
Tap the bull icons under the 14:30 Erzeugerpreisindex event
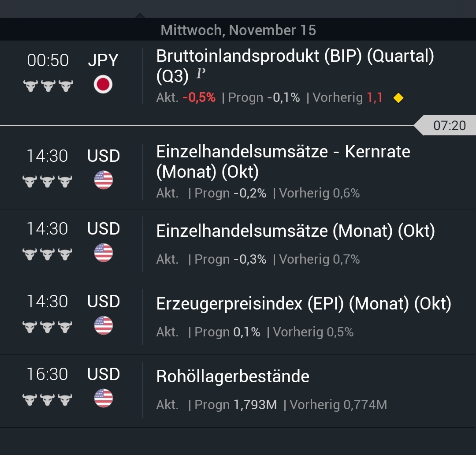tap(48, 325)
